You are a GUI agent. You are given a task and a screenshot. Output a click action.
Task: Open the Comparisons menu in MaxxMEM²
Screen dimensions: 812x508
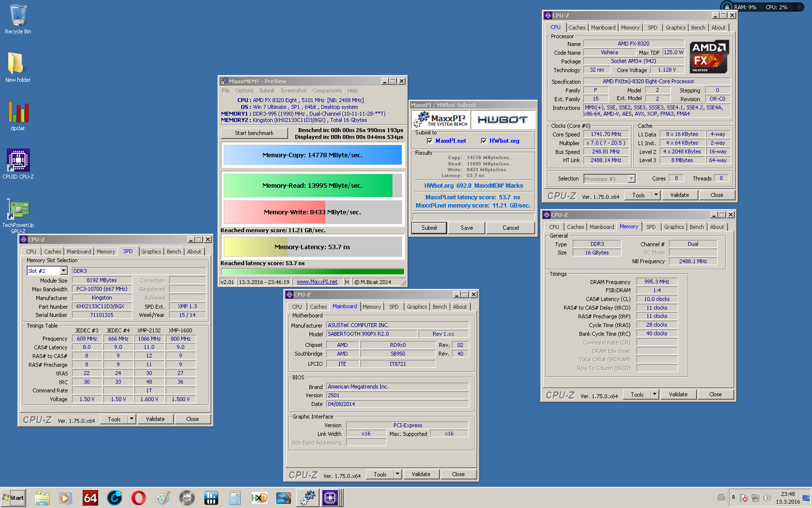[x=327, y=90]
